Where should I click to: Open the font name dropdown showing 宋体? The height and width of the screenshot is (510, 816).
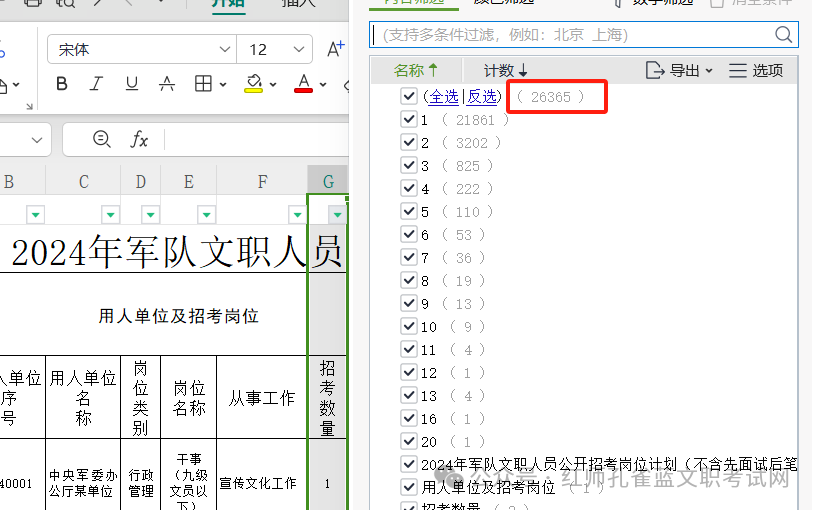click(222, 49)
